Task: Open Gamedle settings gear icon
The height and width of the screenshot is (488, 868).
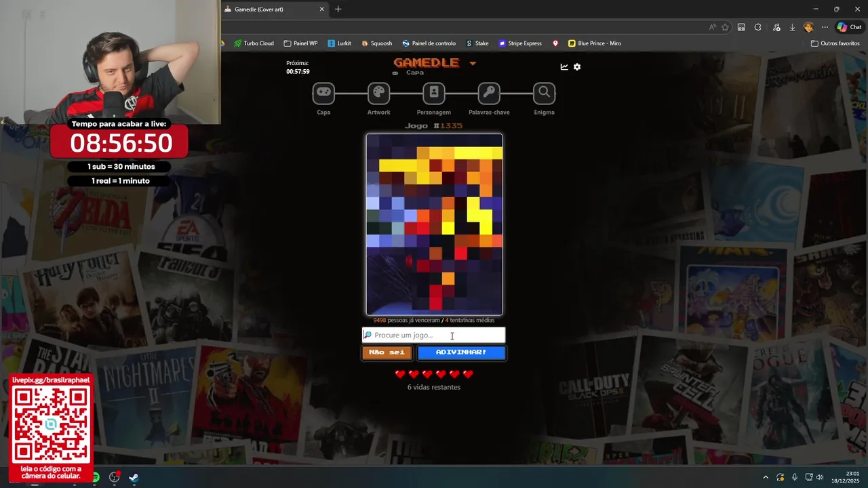Action: [x=577, y=67]
